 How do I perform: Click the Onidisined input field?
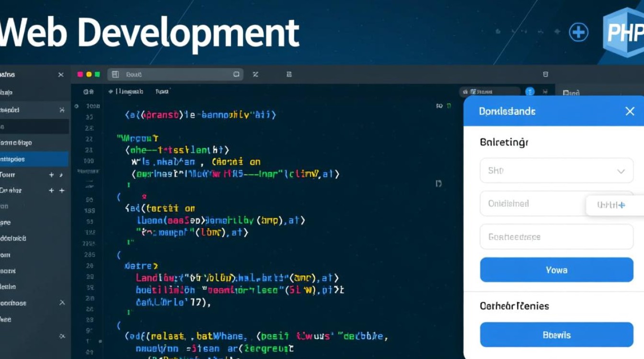point(532,203)
